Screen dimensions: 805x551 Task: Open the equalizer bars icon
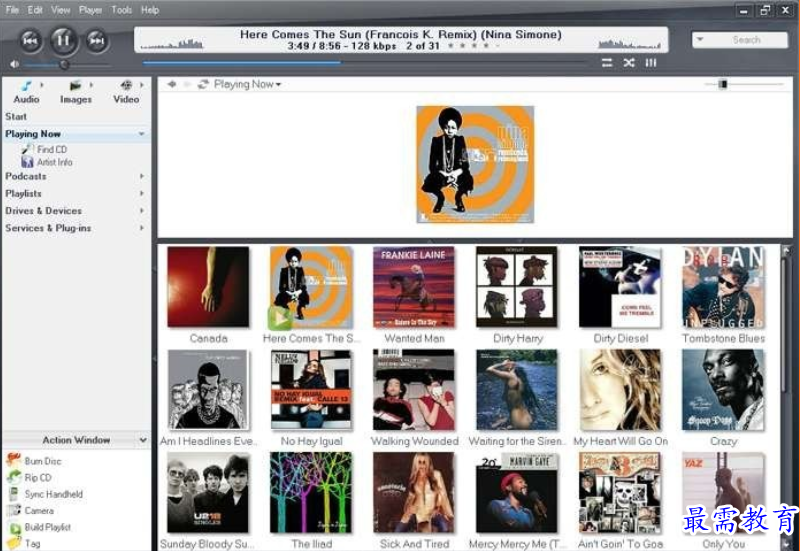pyautogui.click(x=651, y=63)
